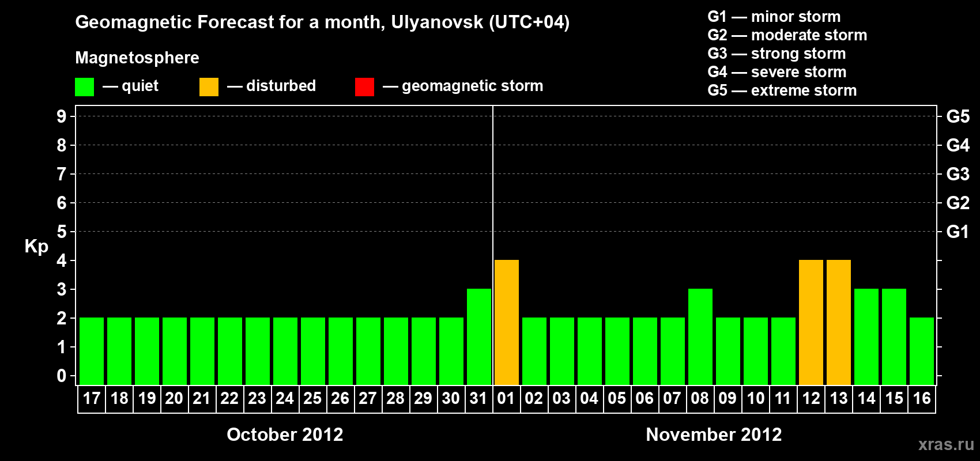980x461 pixels.
Task: Click date label 25 on the axis
Action: coord(312,399)
